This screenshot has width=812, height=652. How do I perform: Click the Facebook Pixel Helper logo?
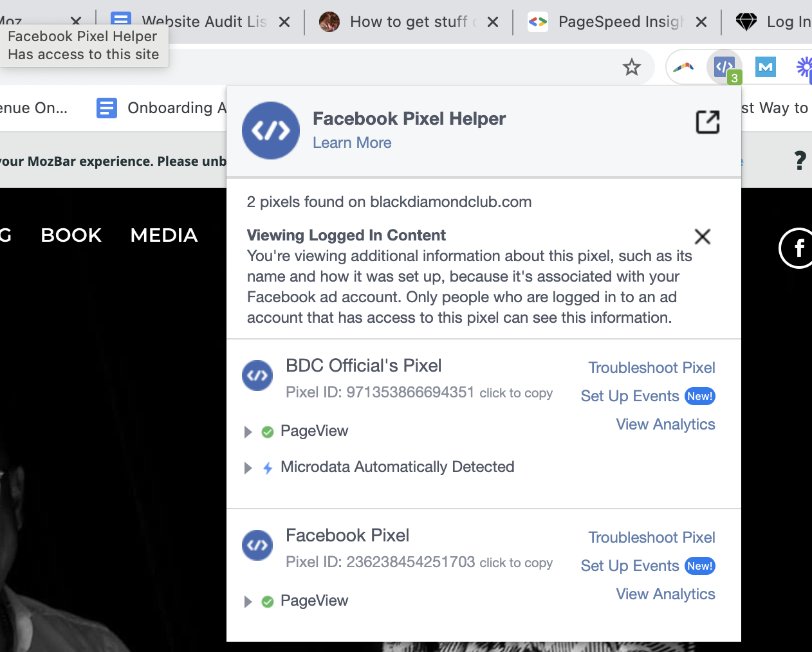[x=271, y=131]
